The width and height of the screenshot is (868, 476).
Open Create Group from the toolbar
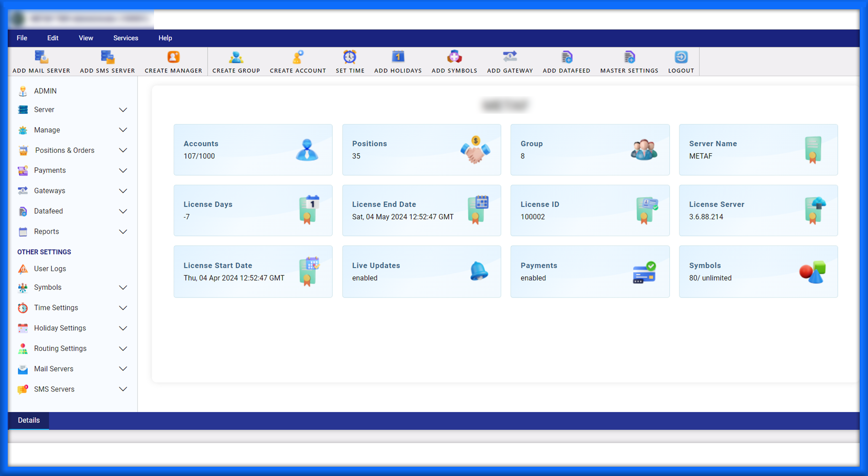coord(236,57)
